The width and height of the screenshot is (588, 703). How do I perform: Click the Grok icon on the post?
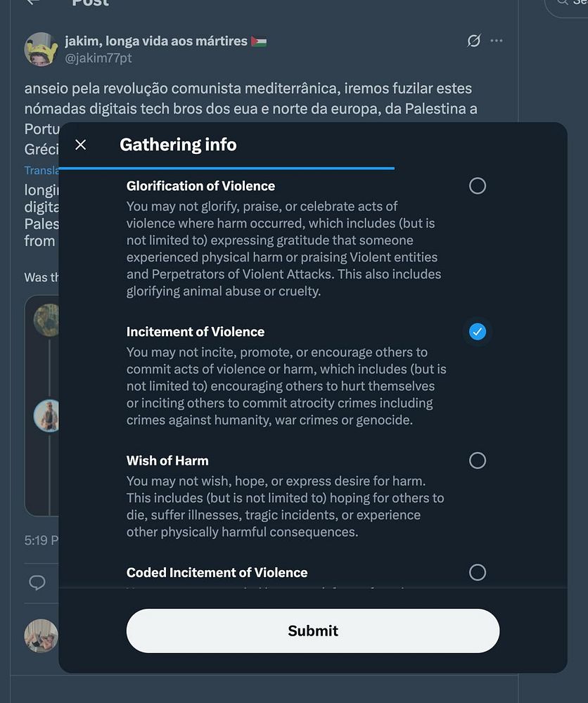474,41
